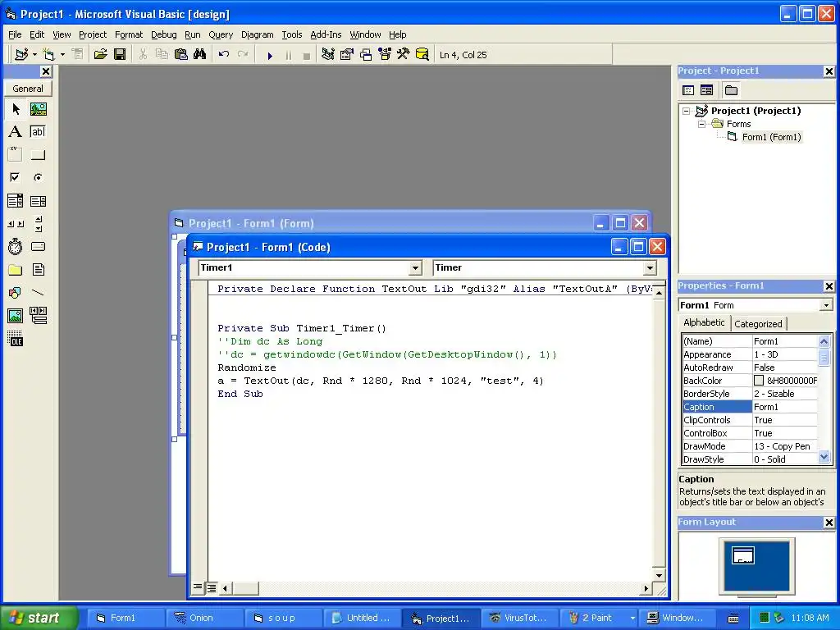
Task: Open Properties Window toolbar icon
Action: coord(347,55)
